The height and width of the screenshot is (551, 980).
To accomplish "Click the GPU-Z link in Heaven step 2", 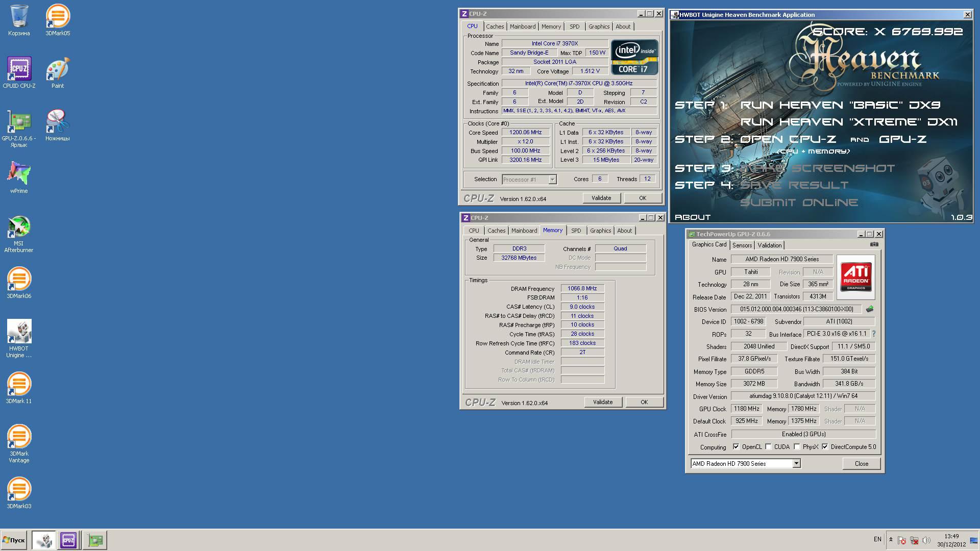I will click(x=903, y=139).
